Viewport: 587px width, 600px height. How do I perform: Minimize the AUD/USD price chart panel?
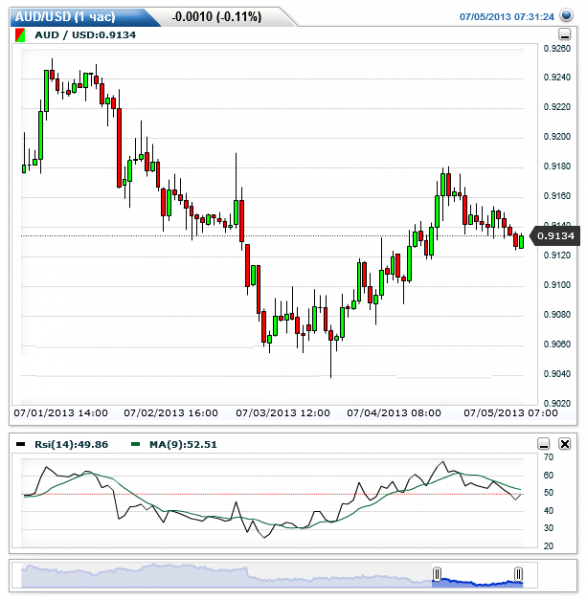point(565,35)
